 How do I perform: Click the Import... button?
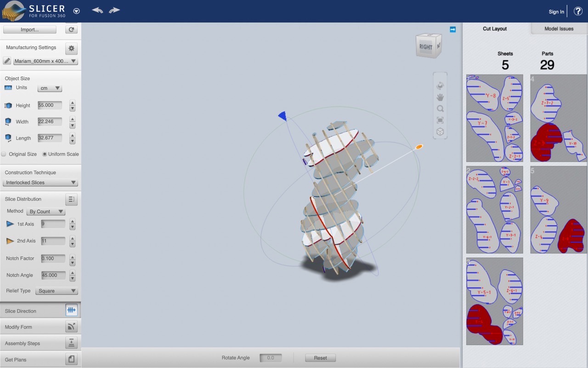[x=30, y=29]
